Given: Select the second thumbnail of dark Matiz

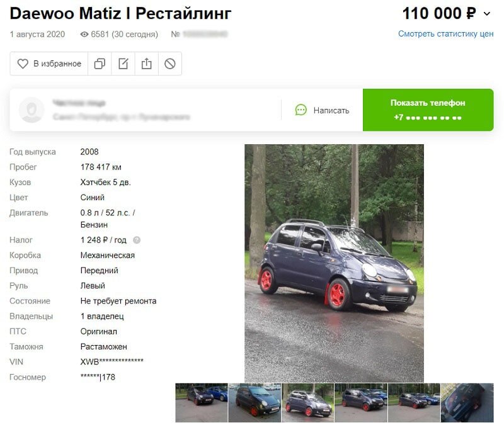Looking at the screenshot, I should pyautogui.click(x=255, y=403).
